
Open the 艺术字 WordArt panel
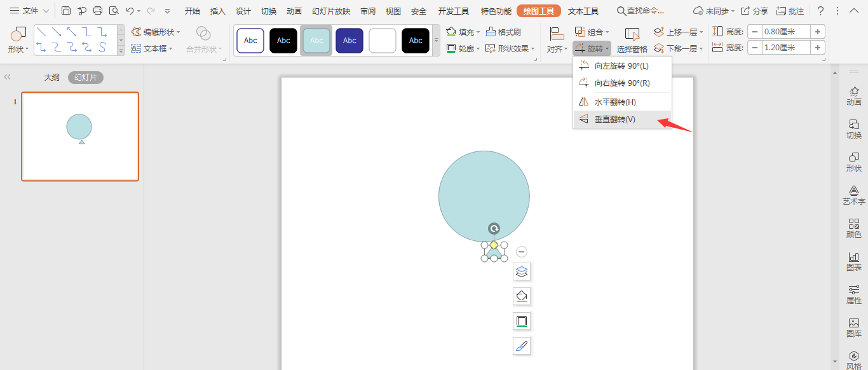pos(854,194)
